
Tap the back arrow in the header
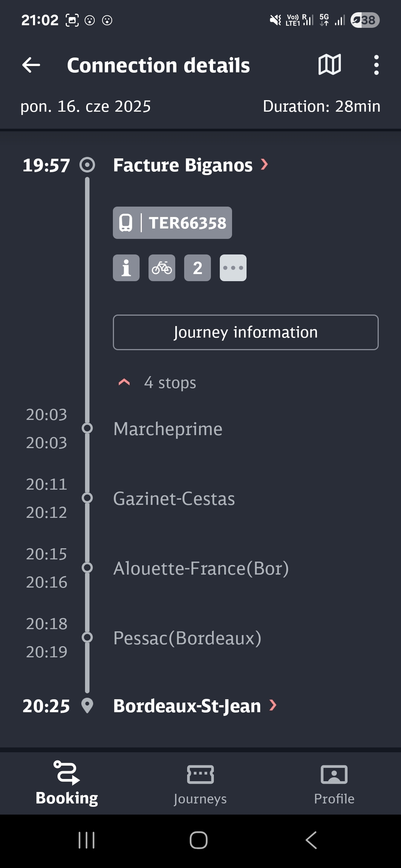(x=31, y=65)
